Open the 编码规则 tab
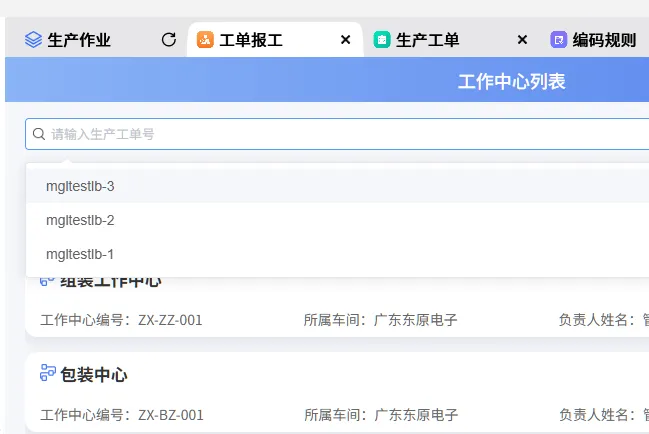The height and width of the screenshot is (434, 649). 604,40
